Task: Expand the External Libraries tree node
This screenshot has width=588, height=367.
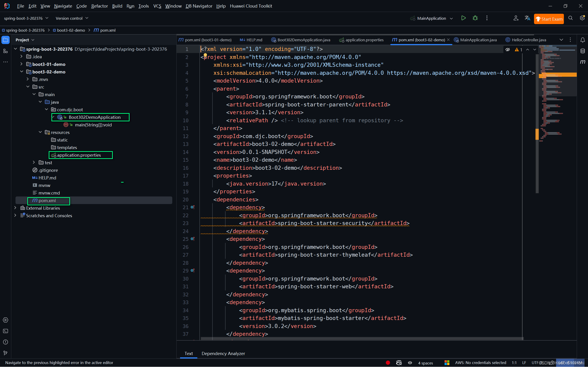Action: (x=15, y=208)
